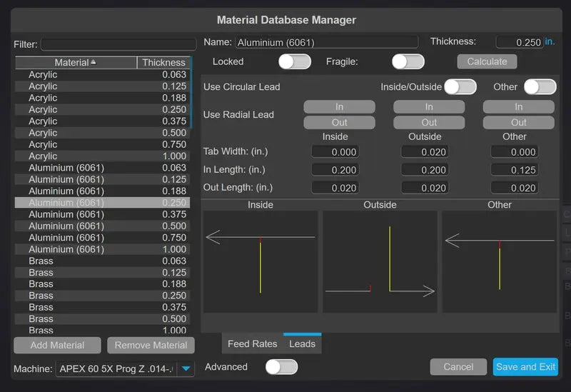Enable the Advanced toggle
Screen dimensions: 571x392
[281, 367]
